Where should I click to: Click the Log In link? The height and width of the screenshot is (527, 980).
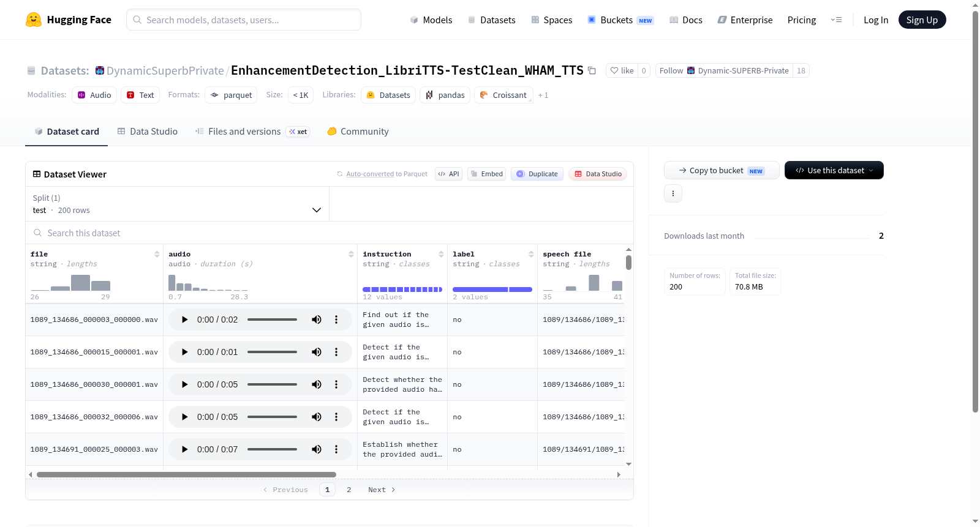[876, 20]
